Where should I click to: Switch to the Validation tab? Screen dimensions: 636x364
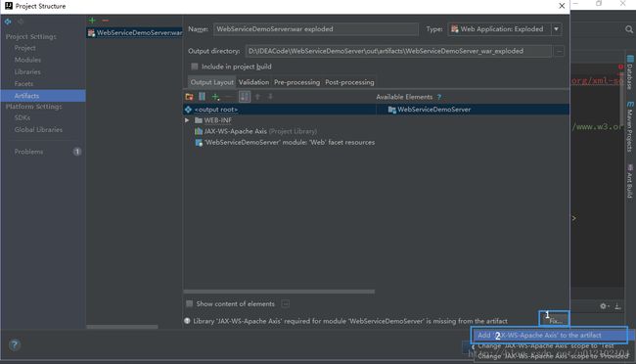click(254, 82)
